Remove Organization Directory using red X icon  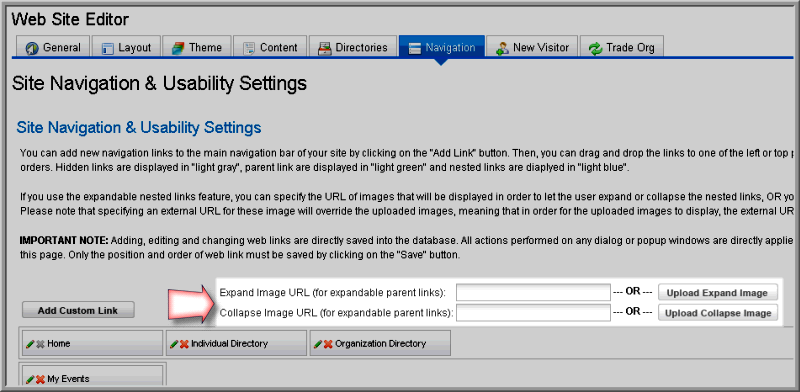[328, 344]
